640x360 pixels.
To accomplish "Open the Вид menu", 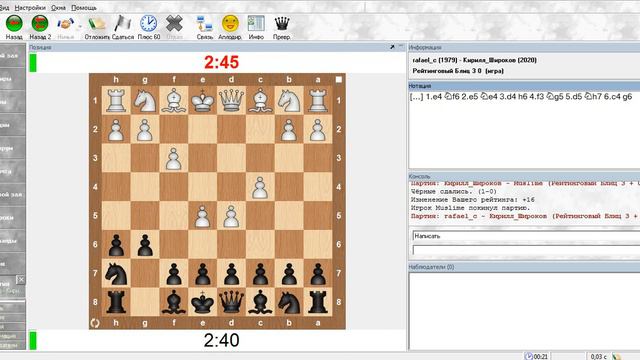I will 4,8.
